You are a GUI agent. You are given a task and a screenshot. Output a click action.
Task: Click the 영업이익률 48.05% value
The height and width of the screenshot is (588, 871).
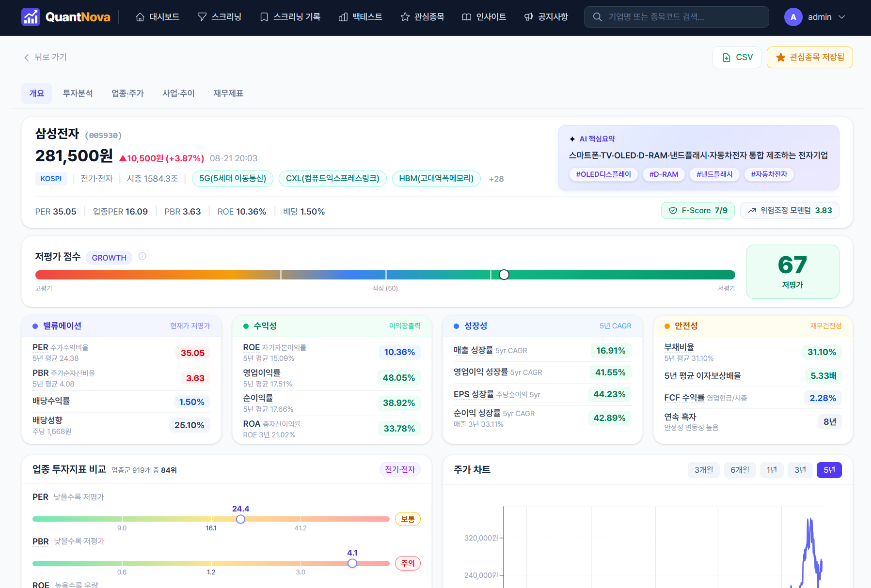[399, 378]
